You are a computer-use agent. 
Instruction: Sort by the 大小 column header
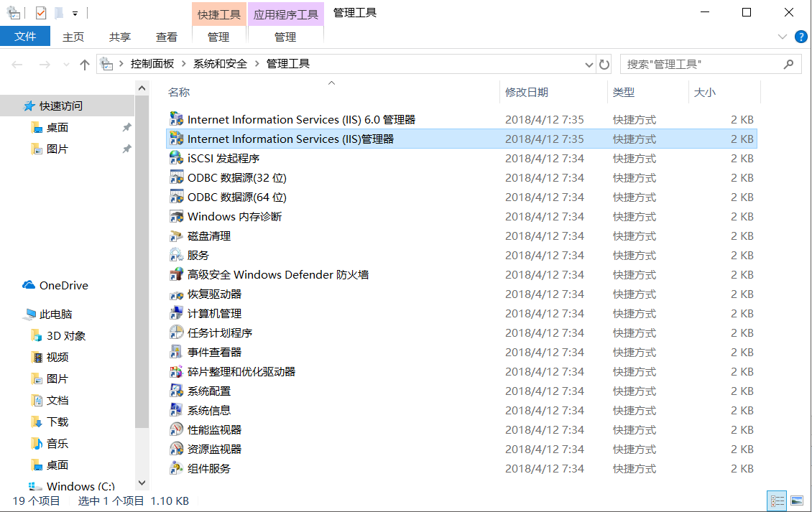tap(705, 92)
